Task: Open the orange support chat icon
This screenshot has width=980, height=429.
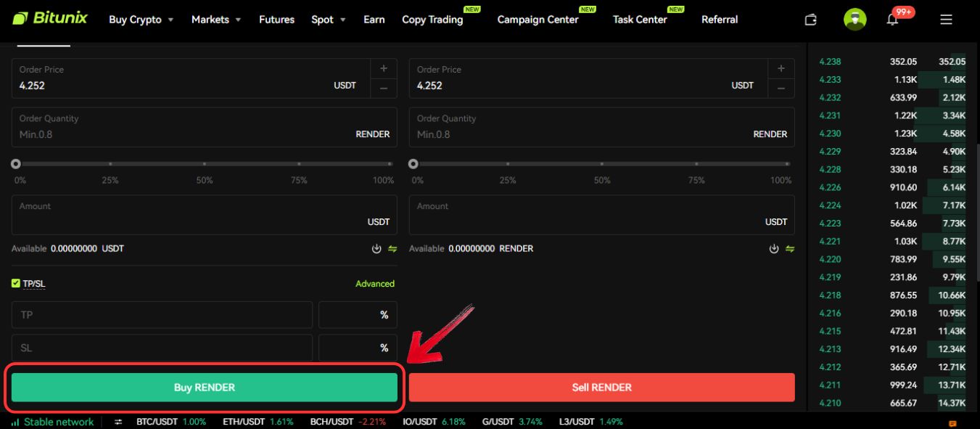Action: [952, 423]
